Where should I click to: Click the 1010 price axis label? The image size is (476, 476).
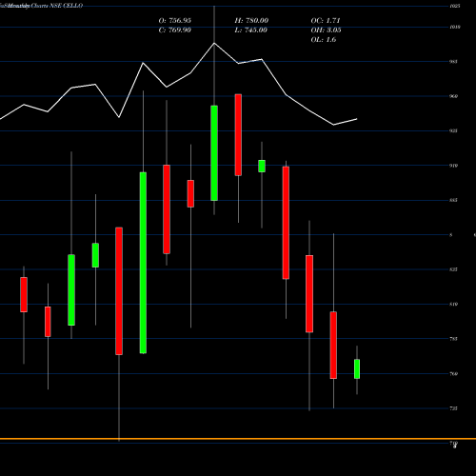(x=455, y=27)
